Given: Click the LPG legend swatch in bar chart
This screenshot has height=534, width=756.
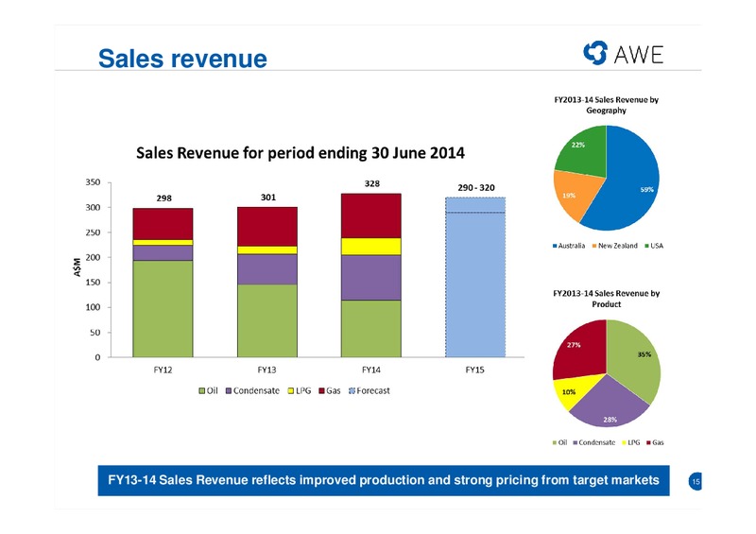Looking at the screenshot, I should (x=291, y=390).
